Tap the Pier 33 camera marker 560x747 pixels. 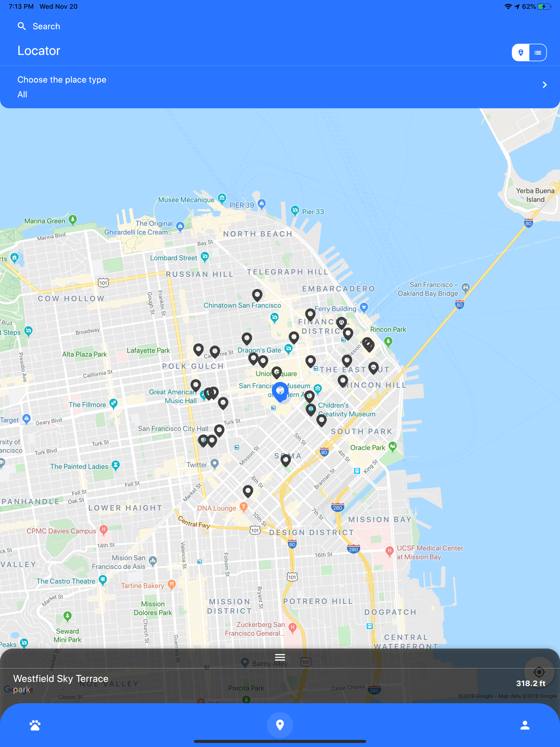(x=295, y=210)
